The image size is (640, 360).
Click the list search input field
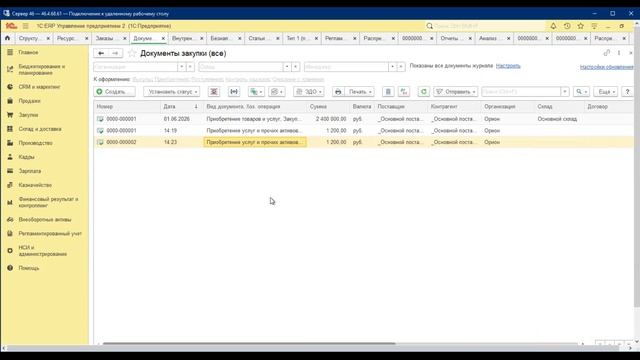(521, 92)
